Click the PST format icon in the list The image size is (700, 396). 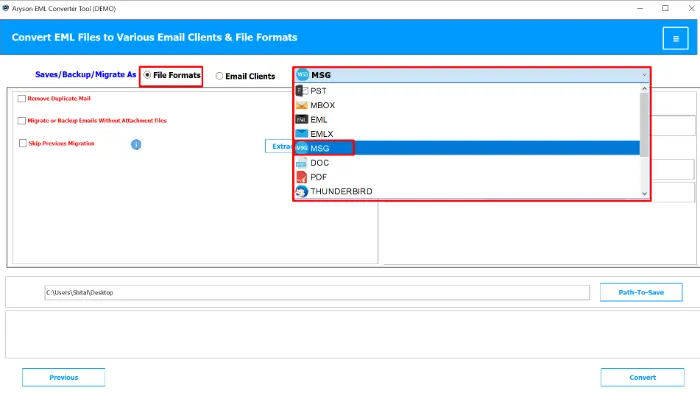coord(302,91)
